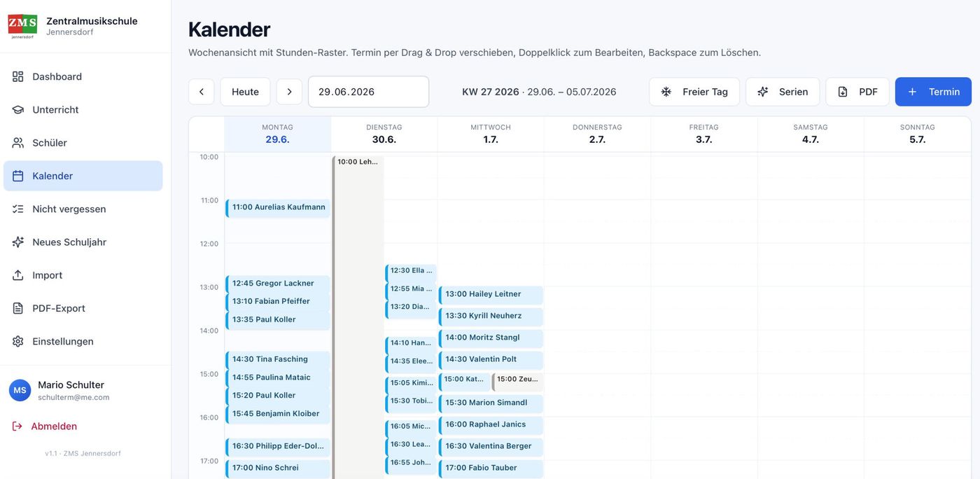
Task: Open the Serien button
Action: (783, 92)
